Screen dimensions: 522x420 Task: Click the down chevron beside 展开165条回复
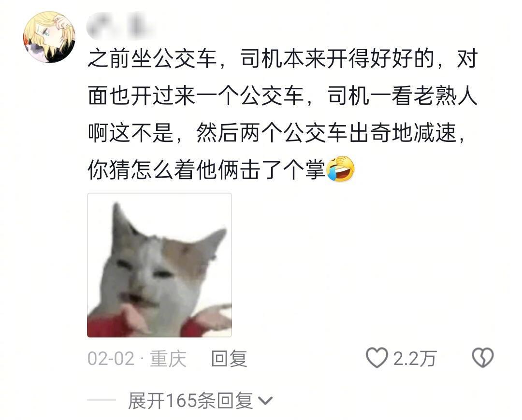coord(265,401)
